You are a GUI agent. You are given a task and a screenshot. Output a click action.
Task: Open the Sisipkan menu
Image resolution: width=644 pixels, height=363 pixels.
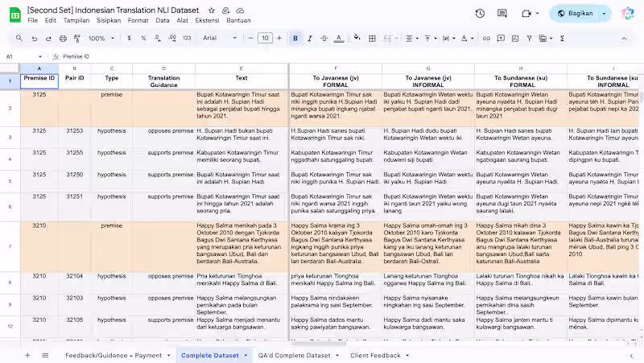[109, 21]
